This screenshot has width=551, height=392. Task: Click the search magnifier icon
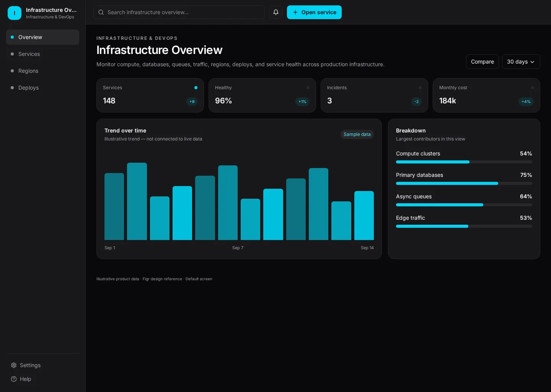[x=101, y=12]
